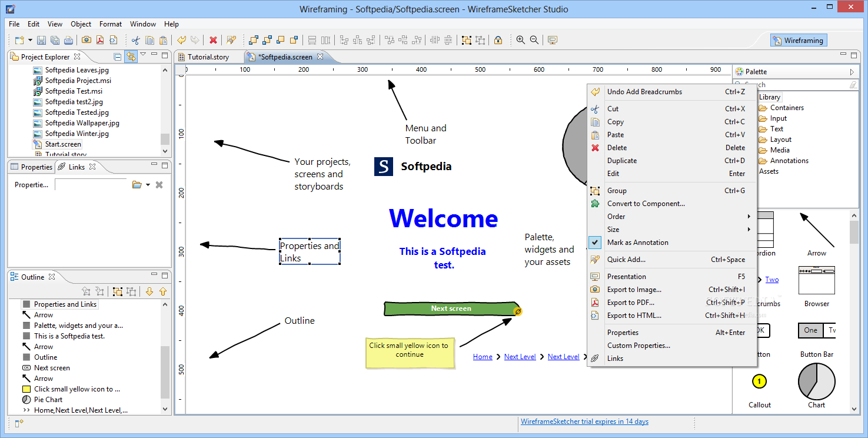Click the Save All toolbar icon

55,40
